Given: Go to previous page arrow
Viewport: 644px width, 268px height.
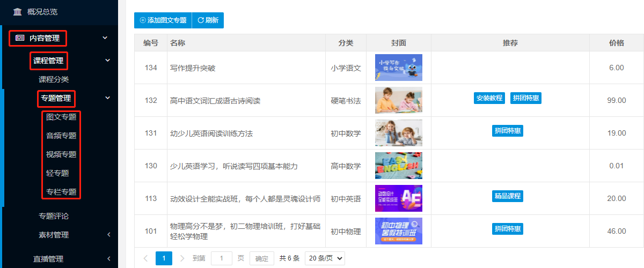Looking at the screenshot, I should click(x=145, y=258).
